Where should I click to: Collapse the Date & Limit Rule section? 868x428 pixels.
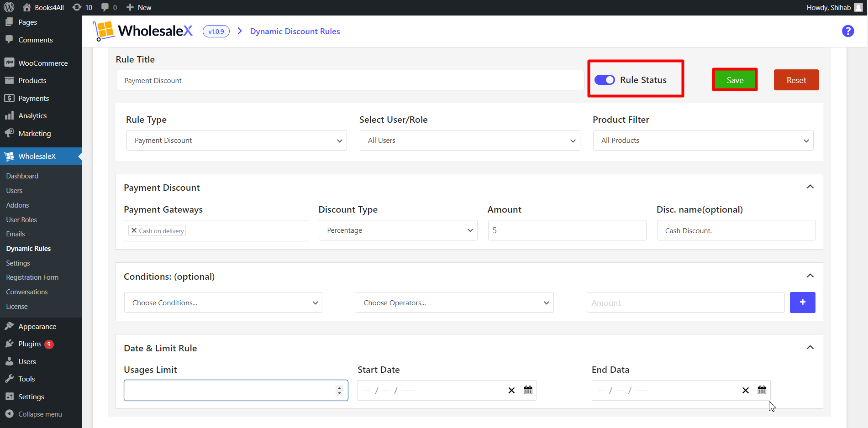pos(810,347)
